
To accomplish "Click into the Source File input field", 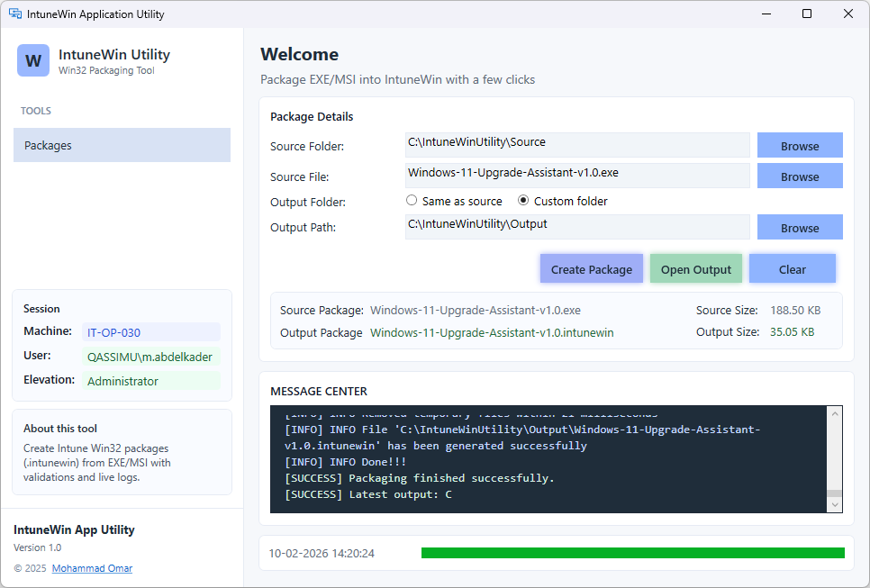I will [577, 176].
